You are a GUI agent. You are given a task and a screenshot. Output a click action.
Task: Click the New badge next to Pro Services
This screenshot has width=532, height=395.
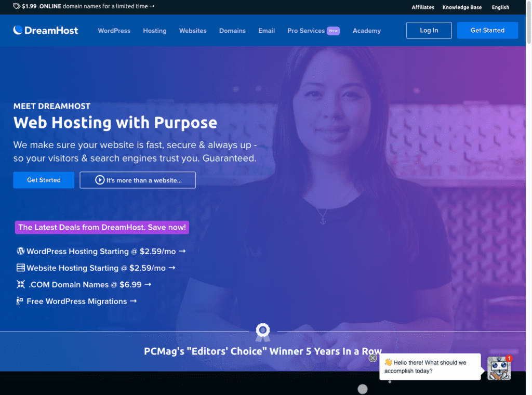tap(333, 31)
